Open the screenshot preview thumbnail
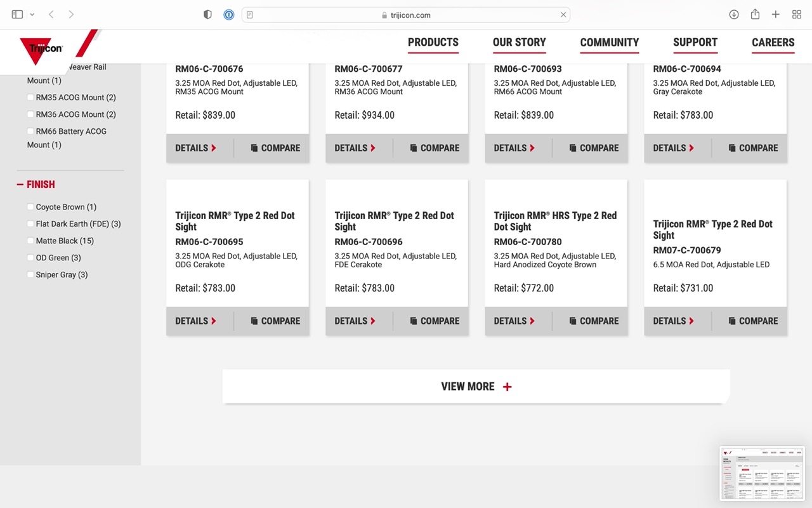Image resolution: width=812 pixels, height=508 pixels. 762,474
